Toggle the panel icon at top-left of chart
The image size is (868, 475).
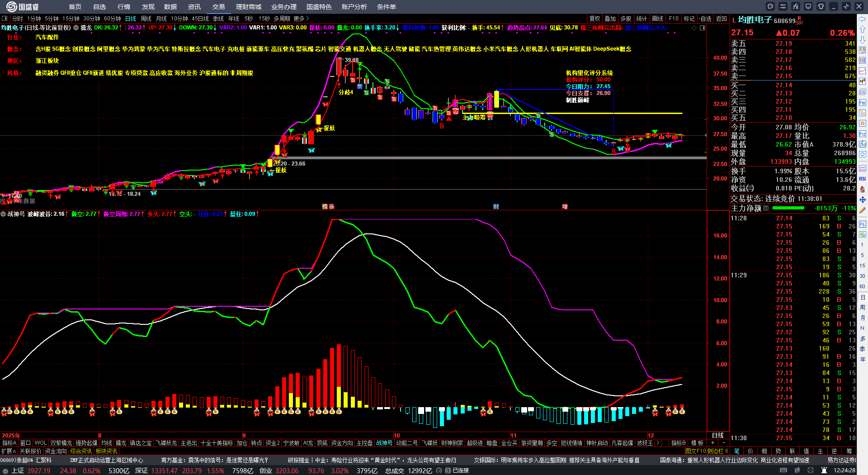[5, 19]
